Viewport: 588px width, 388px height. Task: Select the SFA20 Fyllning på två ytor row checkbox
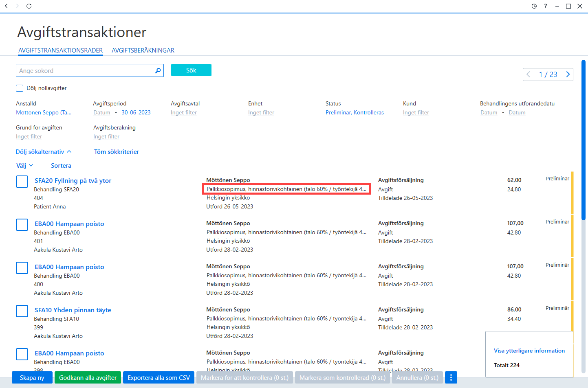(22, 182)
